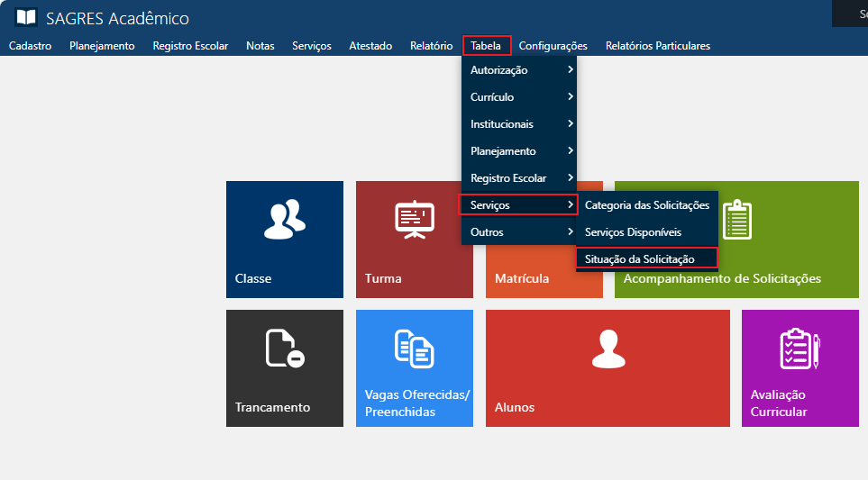Click the Configurações menu item
The image size is (868, 480).
(553, 46)
